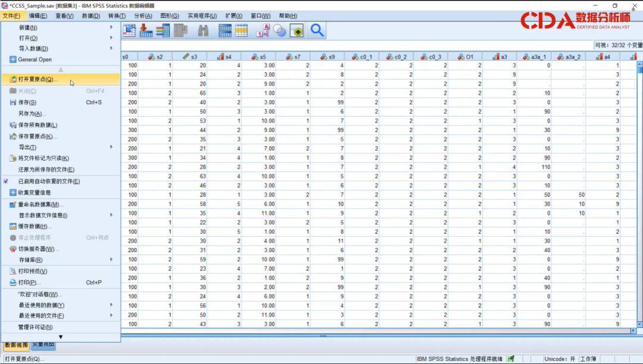Click the Insert Variable toolbar icon
The width and height of the screenshot is (643, 364).
click(163, 31)
